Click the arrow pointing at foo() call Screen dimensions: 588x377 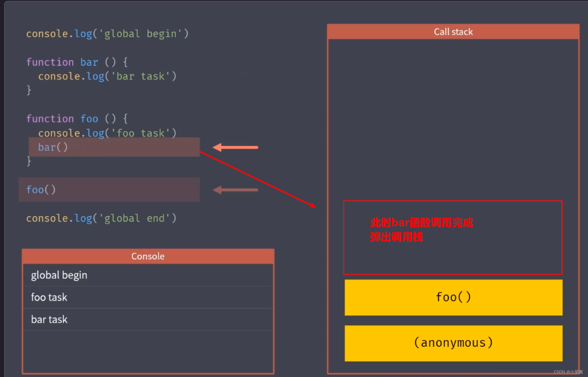235,190
